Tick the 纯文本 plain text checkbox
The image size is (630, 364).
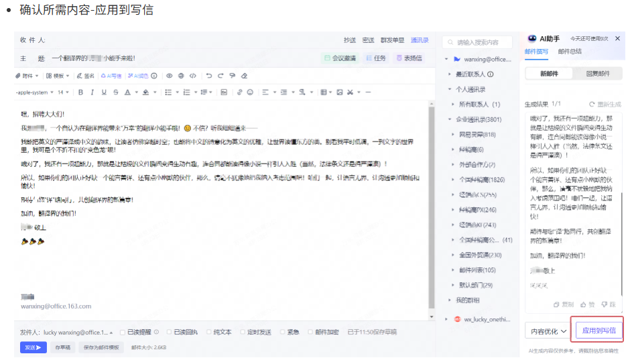point(209,332)
